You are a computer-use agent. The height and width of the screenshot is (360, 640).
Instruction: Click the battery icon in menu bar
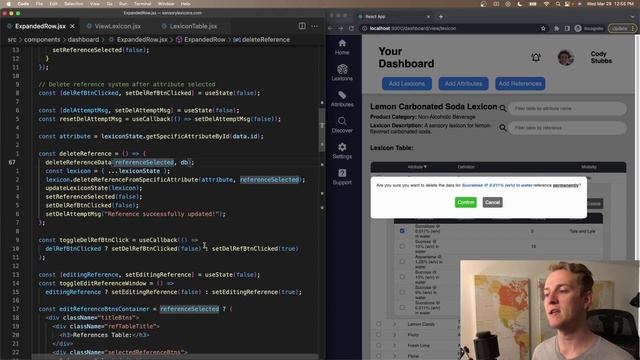pos(533,4)
